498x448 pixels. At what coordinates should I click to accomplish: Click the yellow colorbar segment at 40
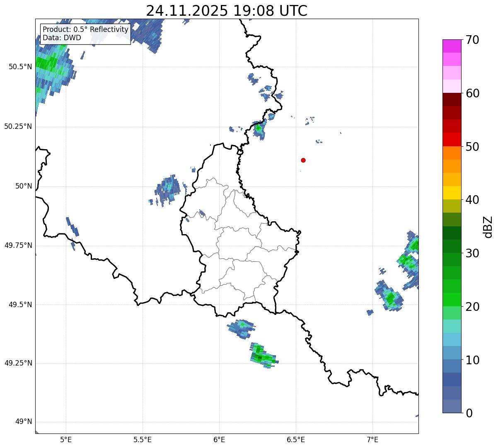452,193
